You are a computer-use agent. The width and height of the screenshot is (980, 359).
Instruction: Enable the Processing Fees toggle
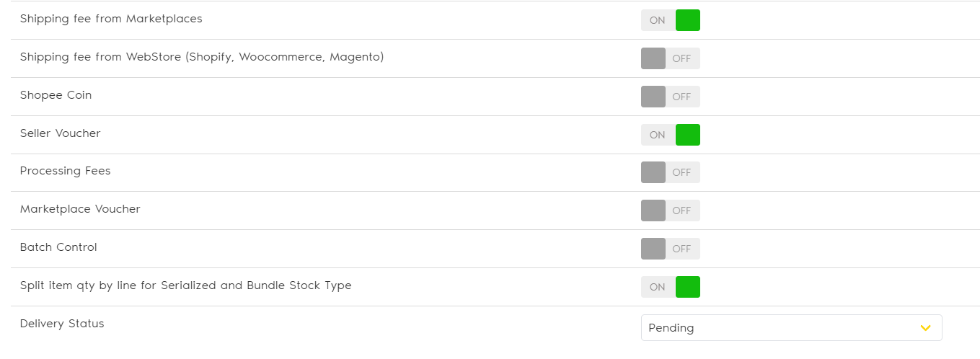tap(670, 172)
